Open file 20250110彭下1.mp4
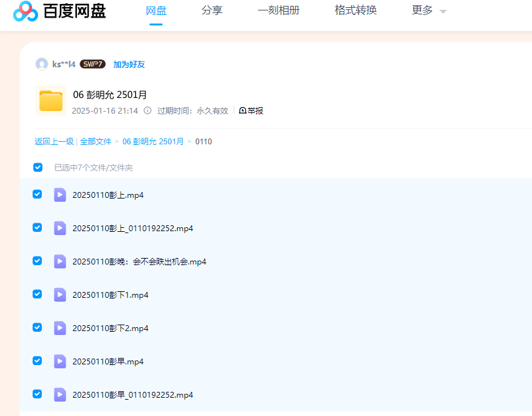Screen dimensions: 532x416 [110, 295]
